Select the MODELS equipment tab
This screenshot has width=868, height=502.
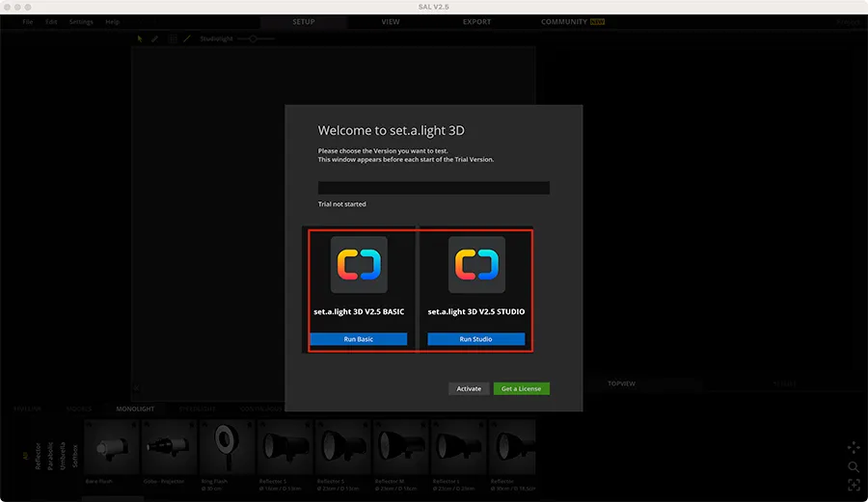pyautogui.click(x=79, y=410)
